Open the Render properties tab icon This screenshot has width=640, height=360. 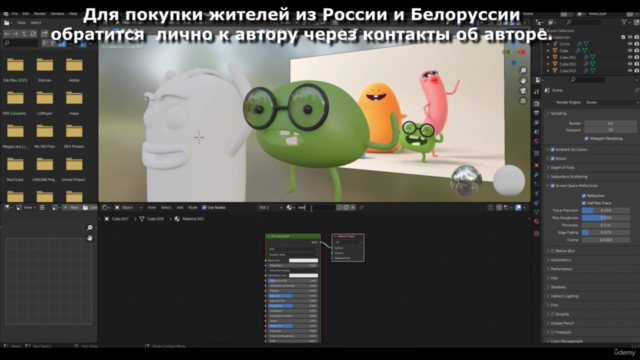537,104
